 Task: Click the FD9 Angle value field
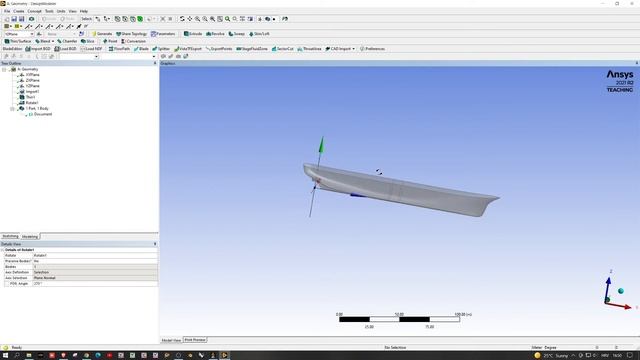[x=95, y=283]
